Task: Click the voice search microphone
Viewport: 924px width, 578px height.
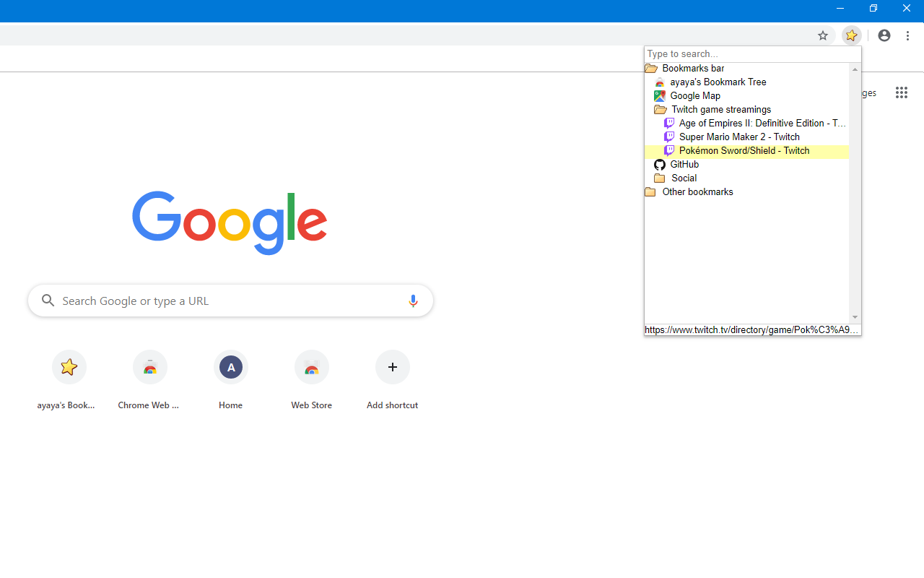Action: (x=413, y=300)
